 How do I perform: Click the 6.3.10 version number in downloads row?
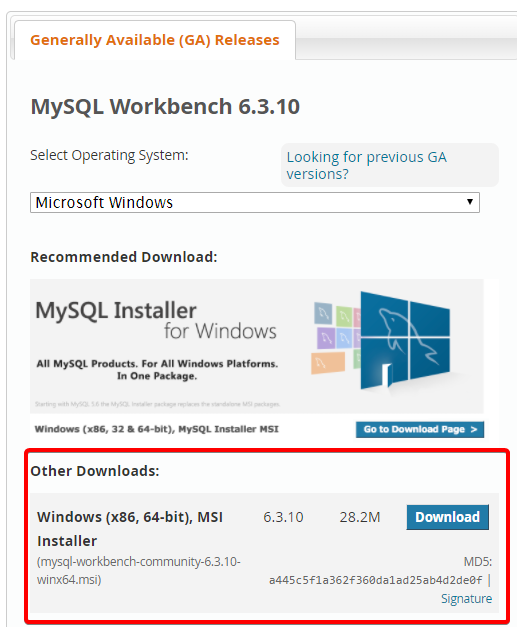(x=283, y=517)
